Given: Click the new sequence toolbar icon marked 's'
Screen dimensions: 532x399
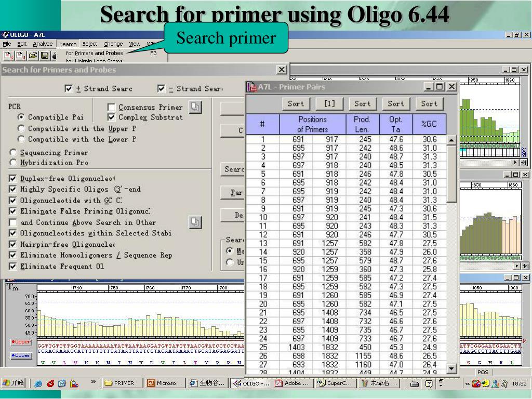Looking at the screenshot, I should (8, 56).
